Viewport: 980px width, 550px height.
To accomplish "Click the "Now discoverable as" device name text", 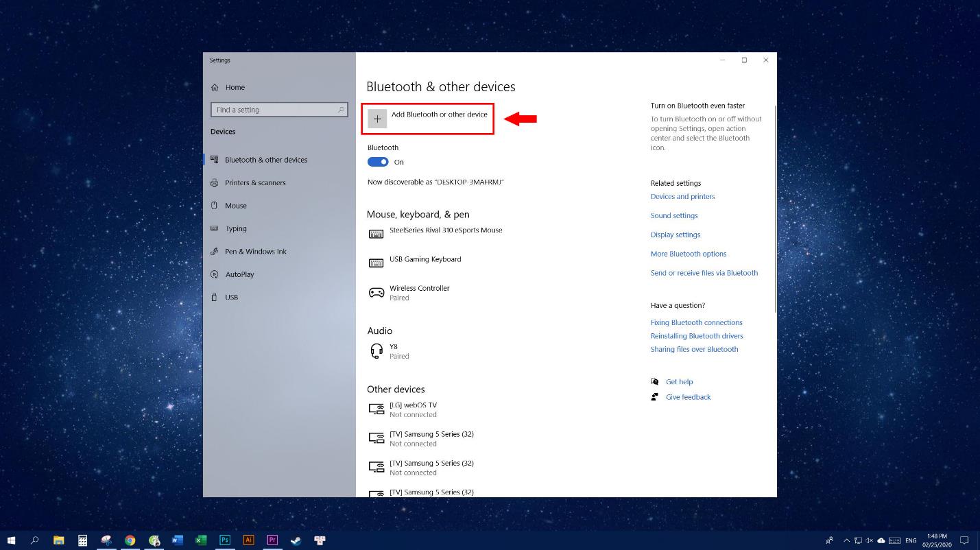I will (x=435, y=182).
